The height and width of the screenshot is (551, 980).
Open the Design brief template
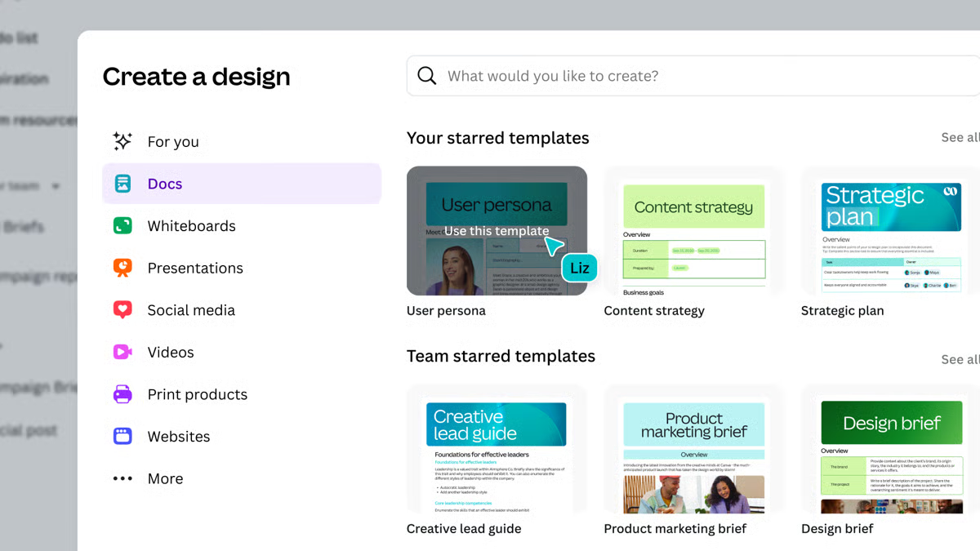[x=890, y=449]
